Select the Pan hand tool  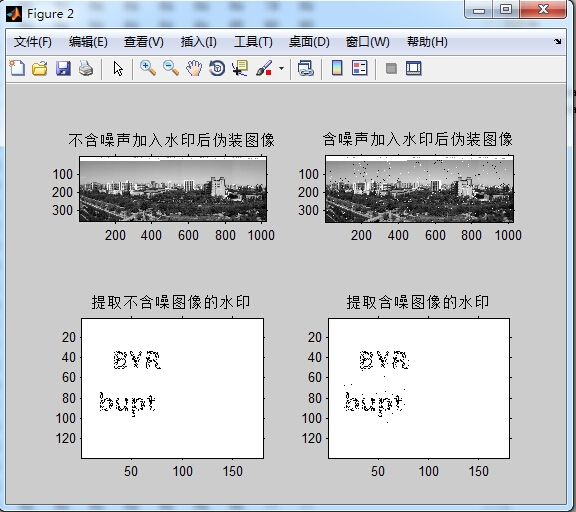point(194,68)
